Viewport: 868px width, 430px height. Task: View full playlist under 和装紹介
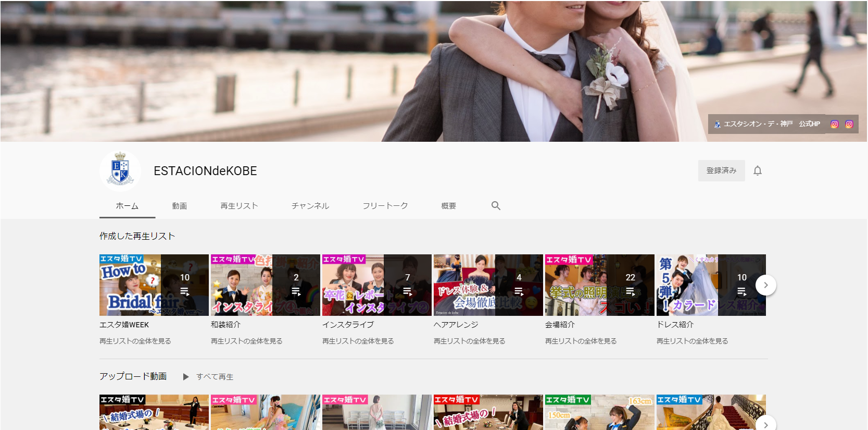[x=247, y=341]
